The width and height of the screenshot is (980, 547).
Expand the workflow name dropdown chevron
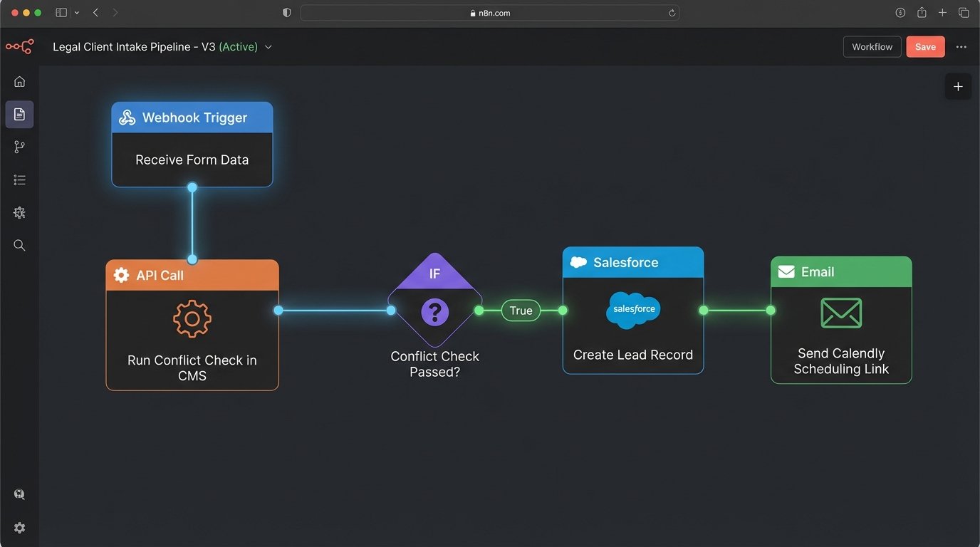[269, 46]
